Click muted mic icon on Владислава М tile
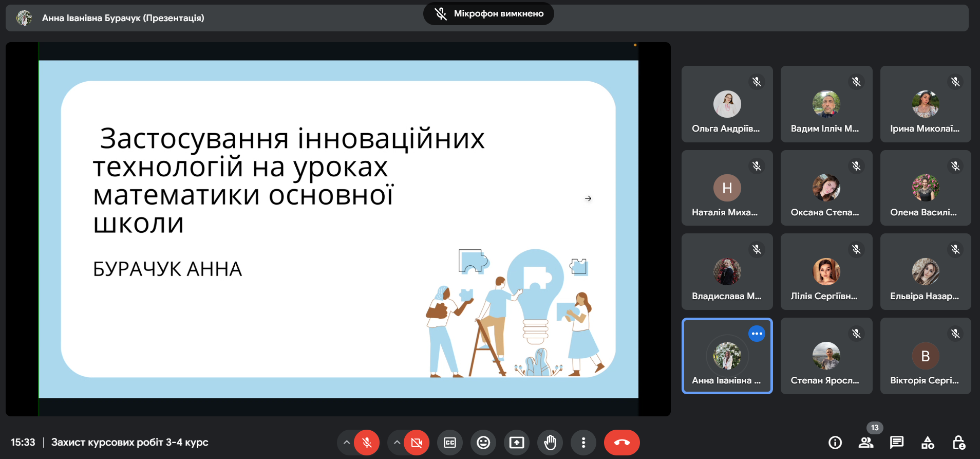The height and width of the screenshot is (459, 980). 757,250
